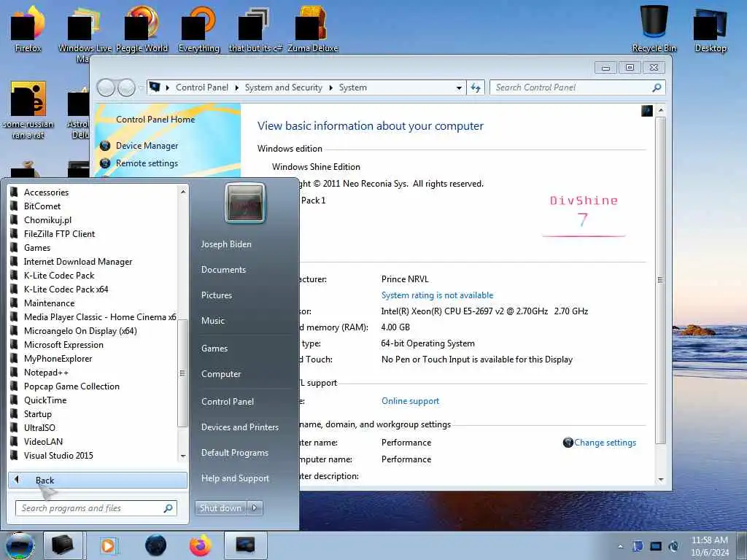Viewport: 747px width, 560px height.
Task: Open the address bar history dropdown
Action: (459, 87)
